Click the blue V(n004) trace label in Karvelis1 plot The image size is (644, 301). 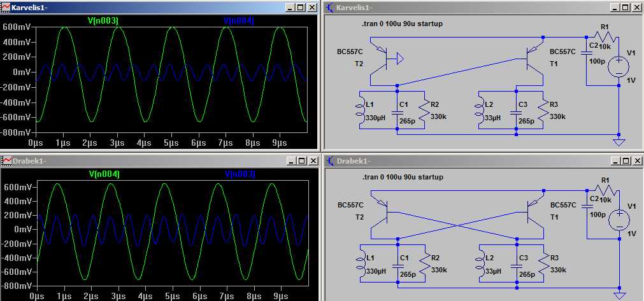pyautogui.click(x=239, y=21)
